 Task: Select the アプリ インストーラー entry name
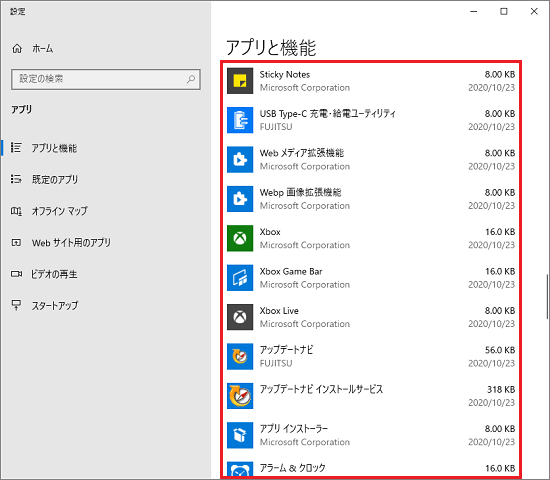(x=294, y=428)
